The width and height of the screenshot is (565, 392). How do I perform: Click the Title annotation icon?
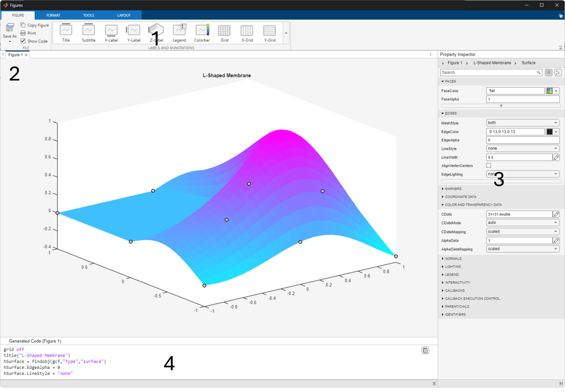(x=66, y=33)
